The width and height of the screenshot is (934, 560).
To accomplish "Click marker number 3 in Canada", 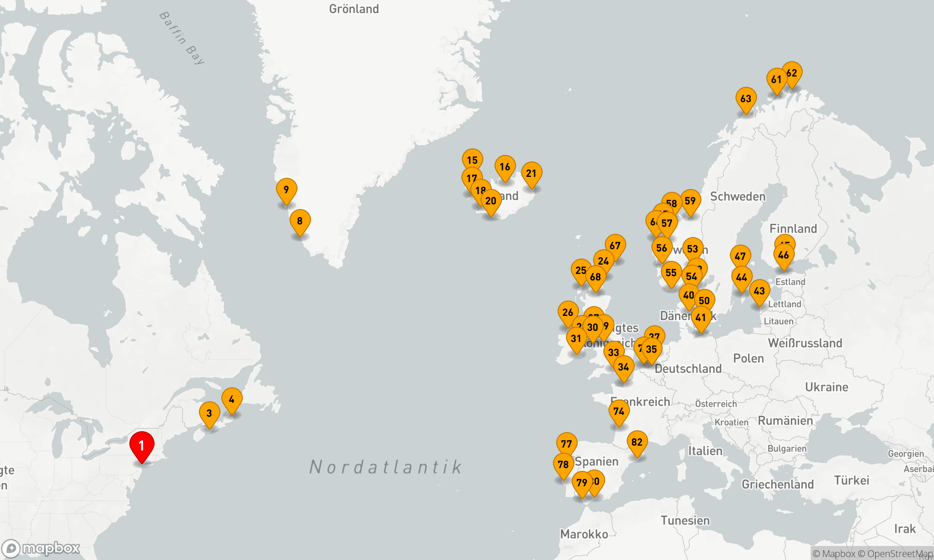I will tap(209, 413).
